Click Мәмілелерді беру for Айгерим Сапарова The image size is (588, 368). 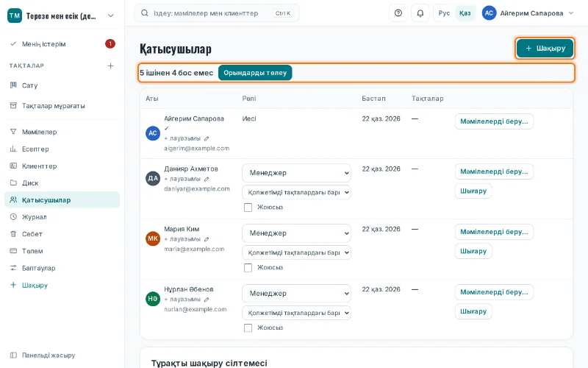click(x=494, y=121)
